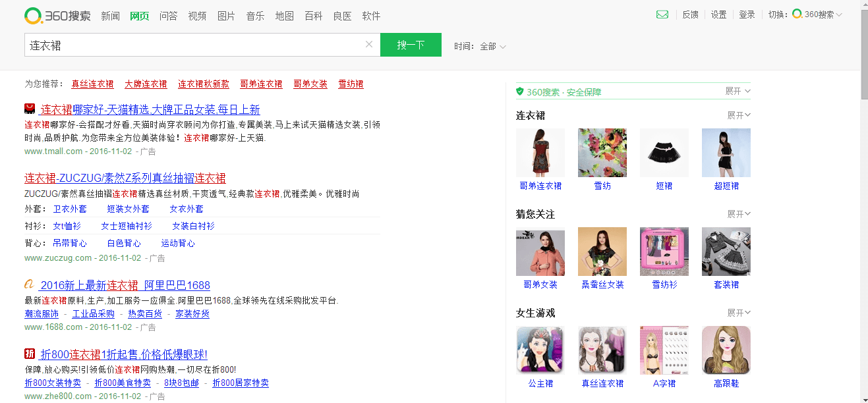868x403 pixels.
Task: Open the A字裙 game thumbnail
Action: pyautogui.click(x=664, y=350)
